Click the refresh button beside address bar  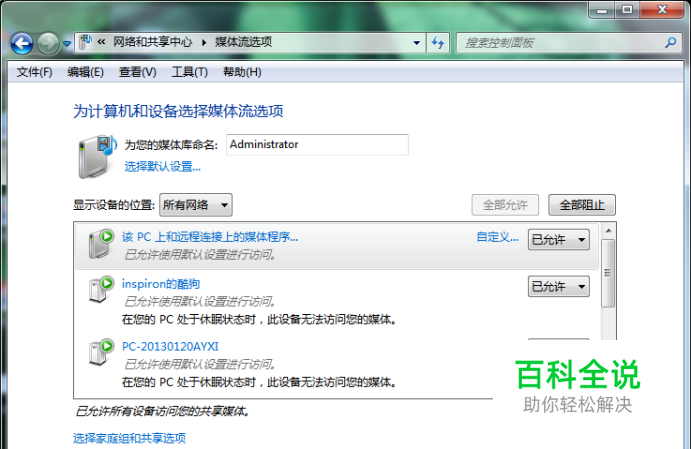(x=438, y=43)
